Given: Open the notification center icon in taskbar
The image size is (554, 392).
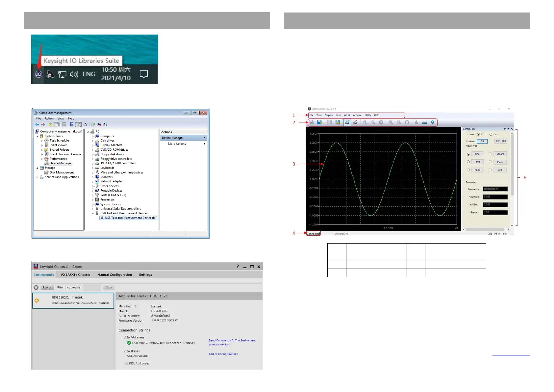Looking at the screenshot, I should (x=144, y=74).
